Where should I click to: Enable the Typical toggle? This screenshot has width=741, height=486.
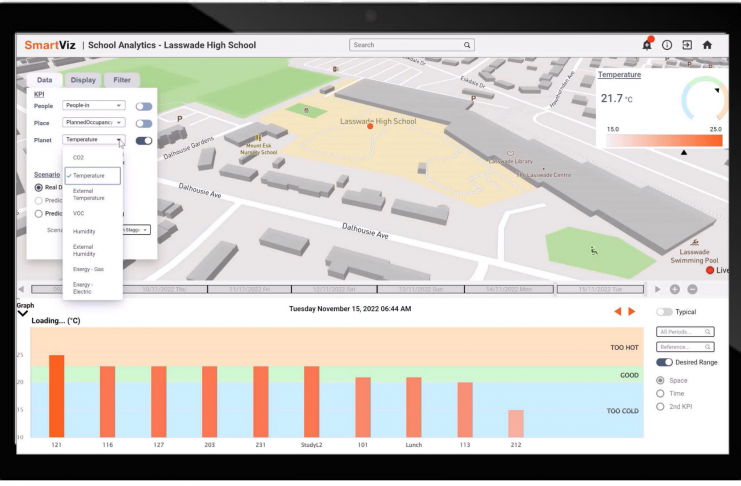point(664,313)
